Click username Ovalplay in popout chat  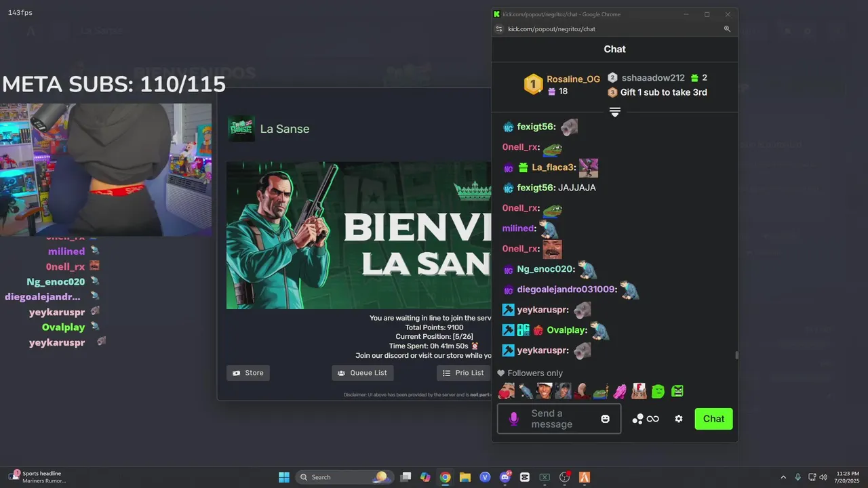tap(566, 330)
